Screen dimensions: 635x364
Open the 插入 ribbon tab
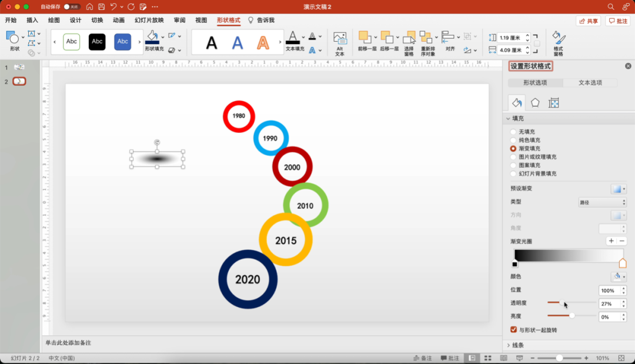coord(32,20)
